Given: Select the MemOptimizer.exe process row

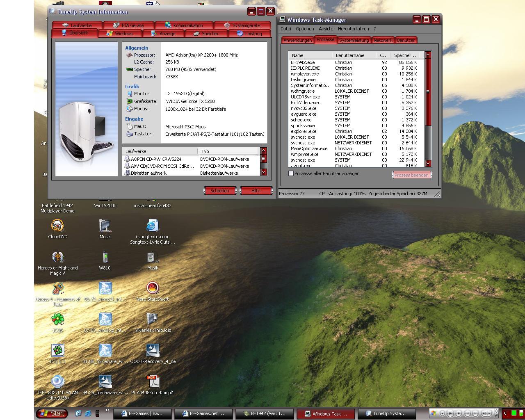Looking at the screenshot, I should tap(356, 148).
